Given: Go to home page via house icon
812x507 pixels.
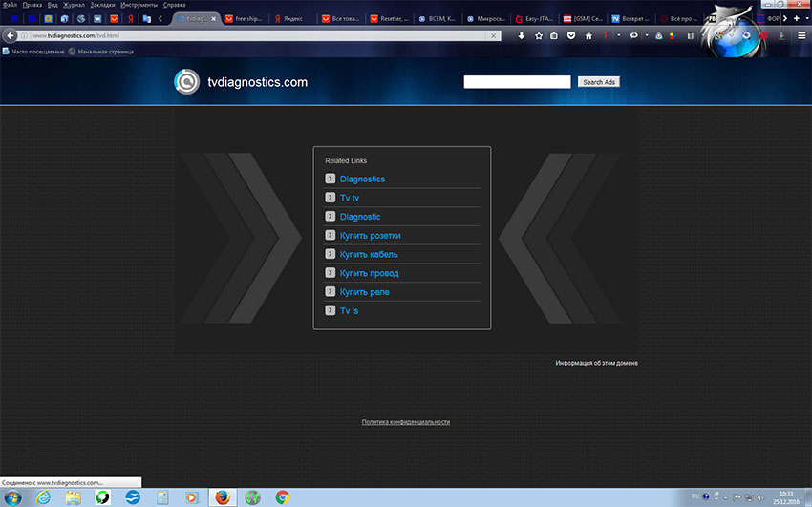Looking at the screenshot, I should point(588,35).
